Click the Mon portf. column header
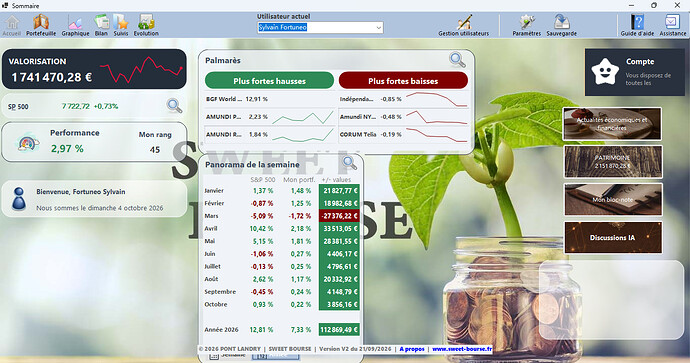 tap(299, 180)
